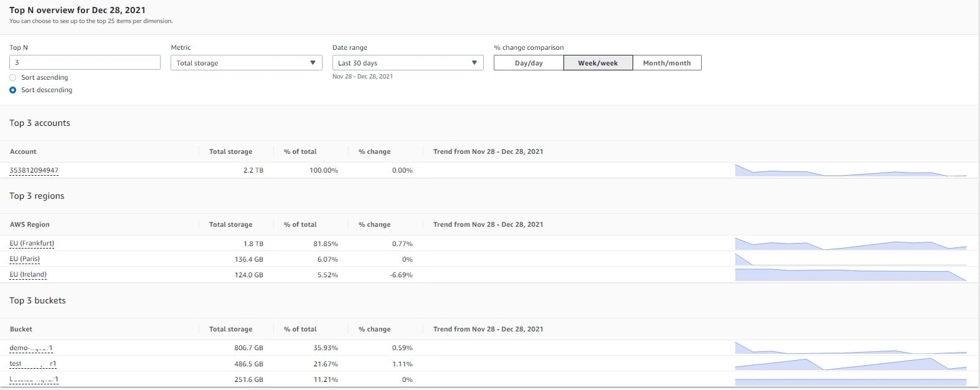This screenshot has width=980, height=390.
Task: Open the Total storage metric dropdown
Action: coord(246,63)
